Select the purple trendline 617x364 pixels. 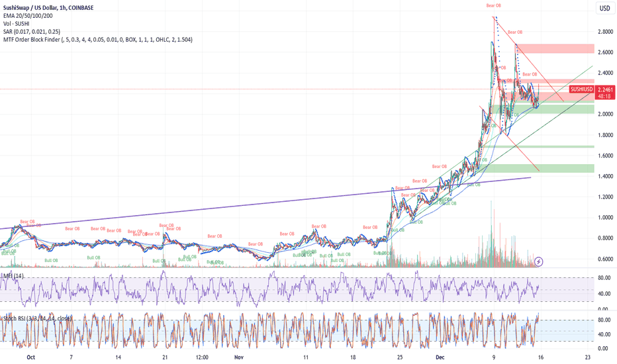(x=265, y=203)
